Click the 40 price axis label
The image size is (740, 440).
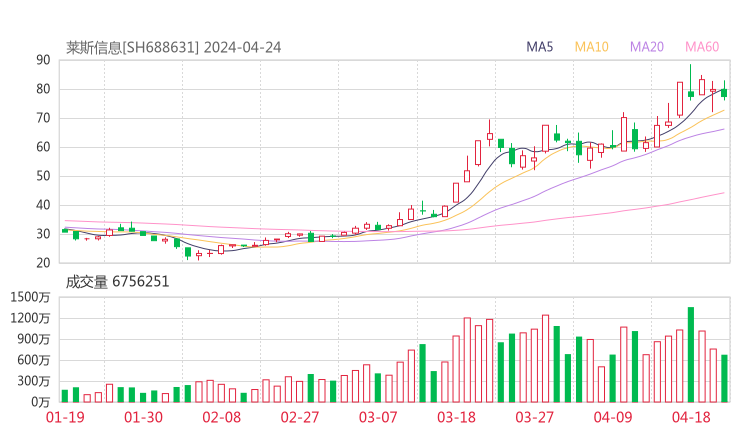(43, 205)
